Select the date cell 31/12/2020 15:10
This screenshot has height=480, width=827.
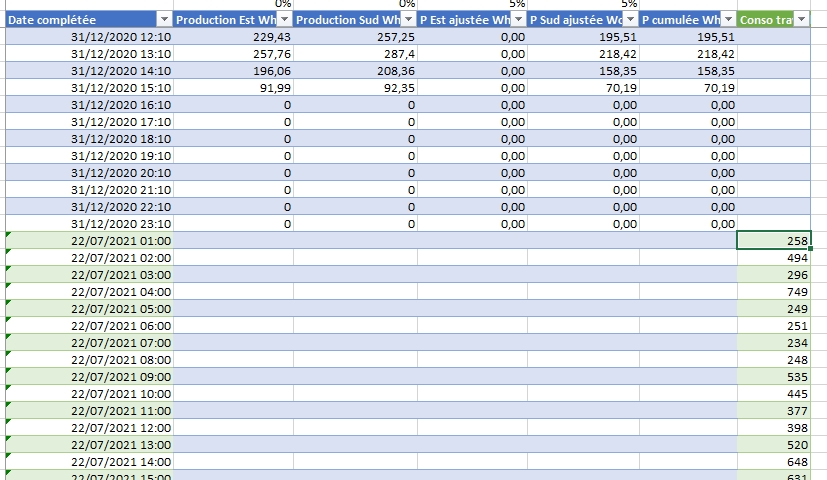click(x=88, y=88)
